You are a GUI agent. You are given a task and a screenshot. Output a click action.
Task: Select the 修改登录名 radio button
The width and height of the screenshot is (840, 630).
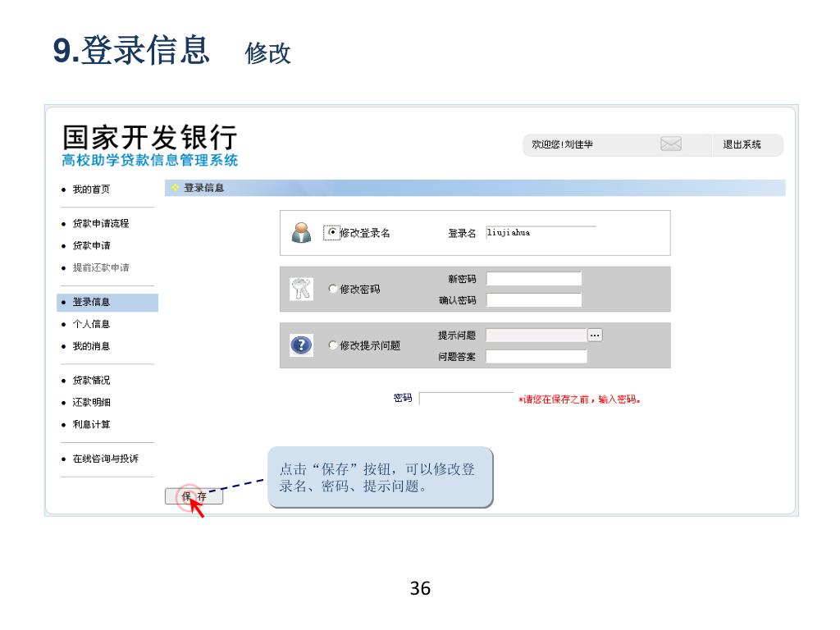point(333,232)
